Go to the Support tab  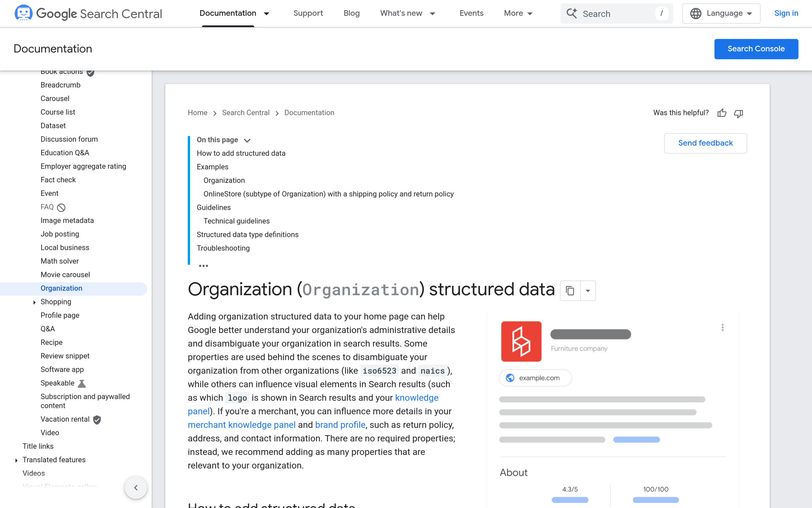pos(308,13)
